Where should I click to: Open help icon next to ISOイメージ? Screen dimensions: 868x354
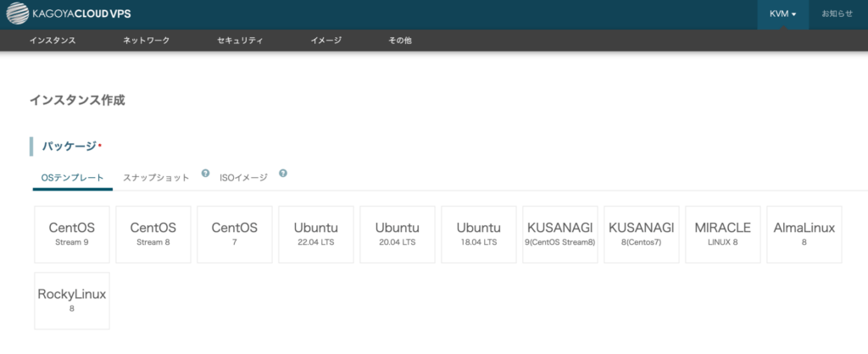(283, 173)
